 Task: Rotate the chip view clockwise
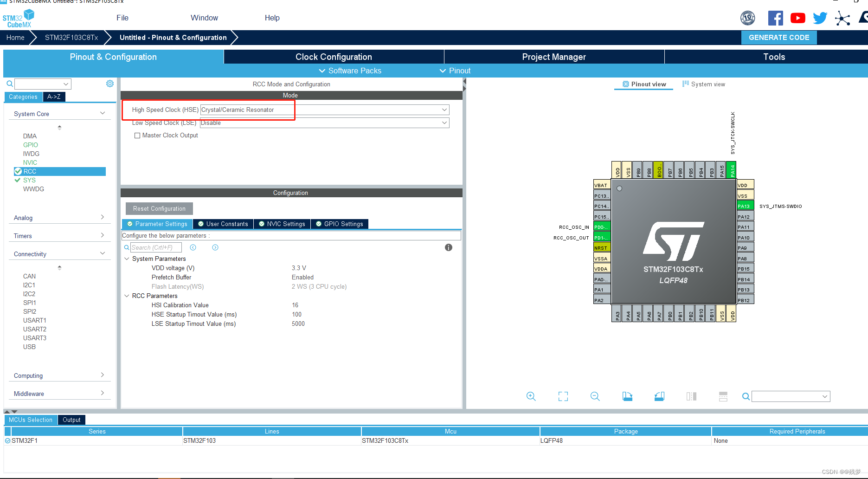click(627, 396)
